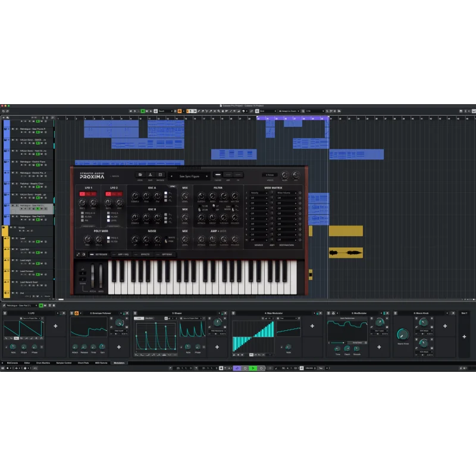Select LFO 1 first waveform button
The width and height of the screenshot is (476, 476).
click(82, 194)
